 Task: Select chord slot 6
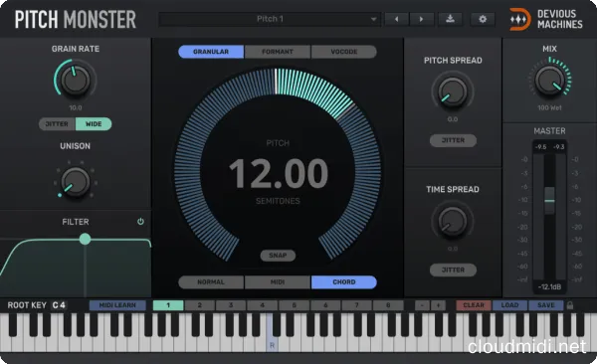tap(325, 305)
